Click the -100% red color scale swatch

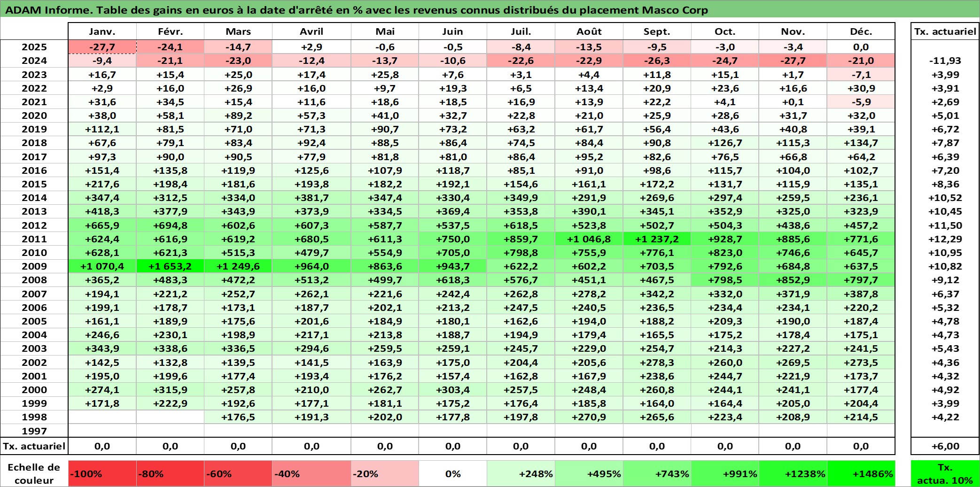102,473
